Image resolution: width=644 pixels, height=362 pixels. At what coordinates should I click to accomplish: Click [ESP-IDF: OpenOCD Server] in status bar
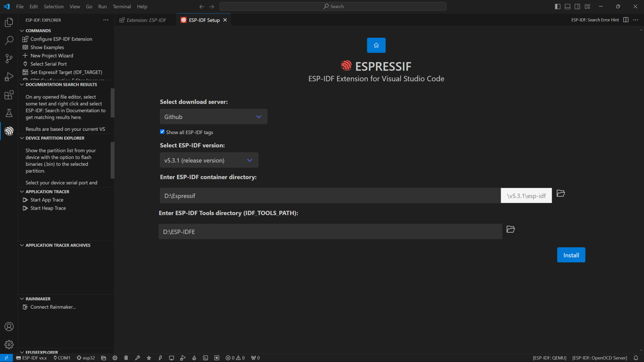599,358
